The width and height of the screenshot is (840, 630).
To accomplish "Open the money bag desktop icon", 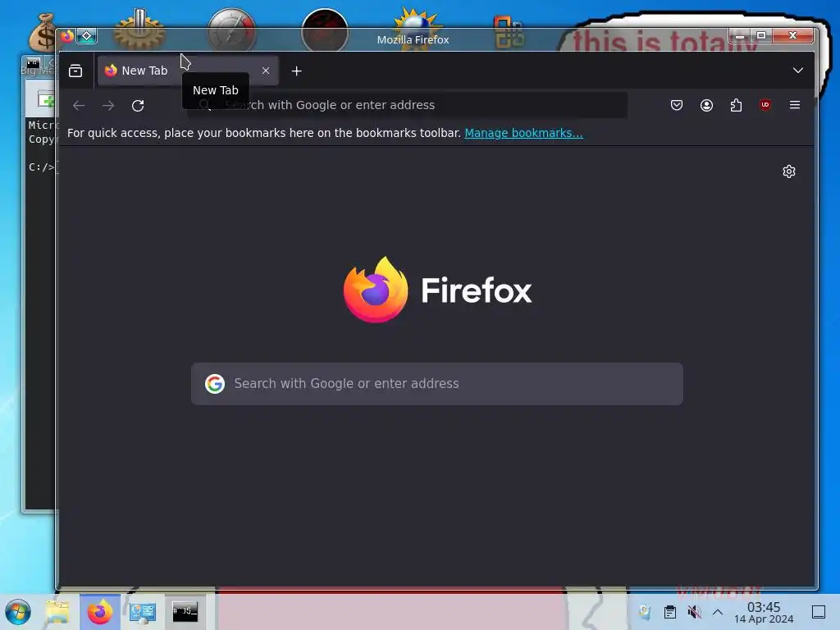I will 42,31.
